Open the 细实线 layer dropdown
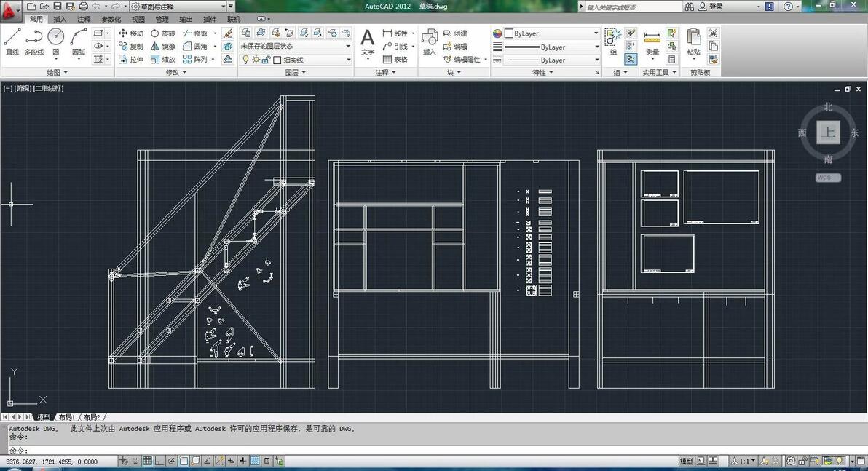 [x=296, y=60]
